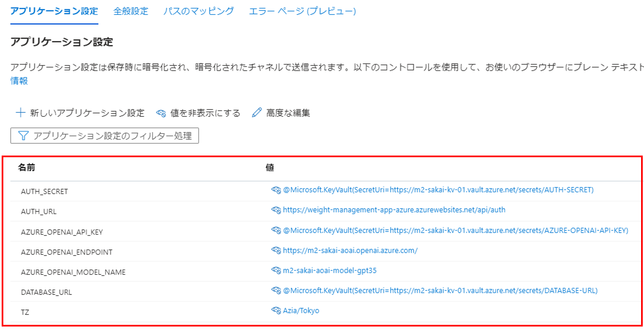Toggle visibility of AZURE_OPENAI_MODEL_NAME value
644x329 pixels.
(276, 270)
